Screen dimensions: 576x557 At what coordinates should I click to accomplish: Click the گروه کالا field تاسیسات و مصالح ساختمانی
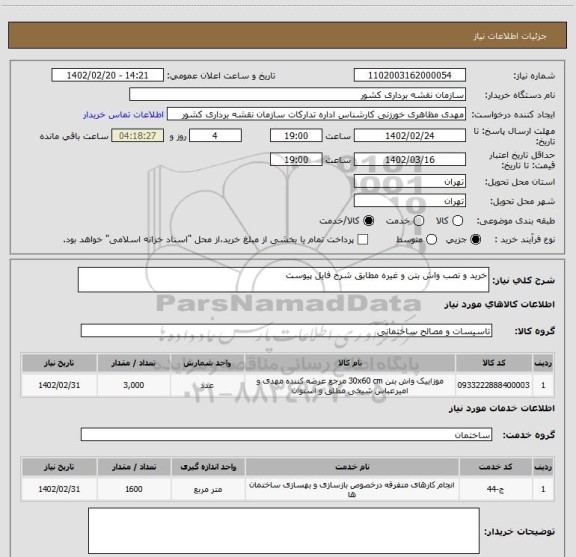(x=286, y=331)
